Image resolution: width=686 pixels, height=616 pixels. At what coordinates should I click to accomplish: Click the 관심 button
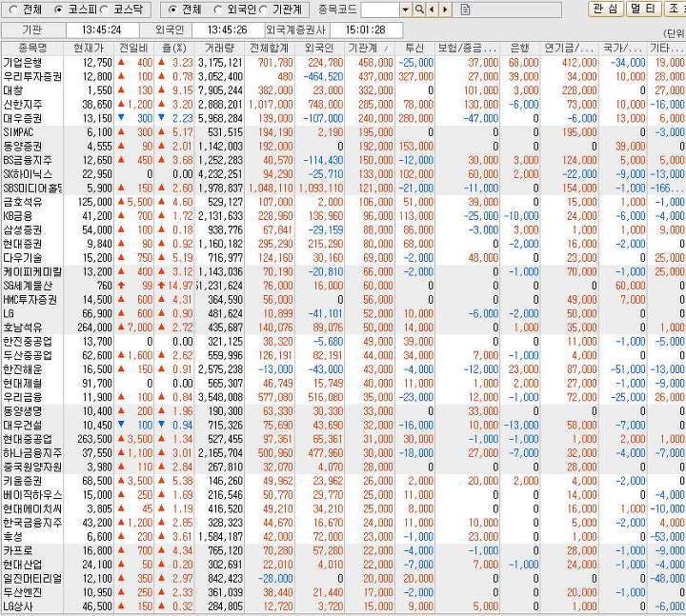606,9
